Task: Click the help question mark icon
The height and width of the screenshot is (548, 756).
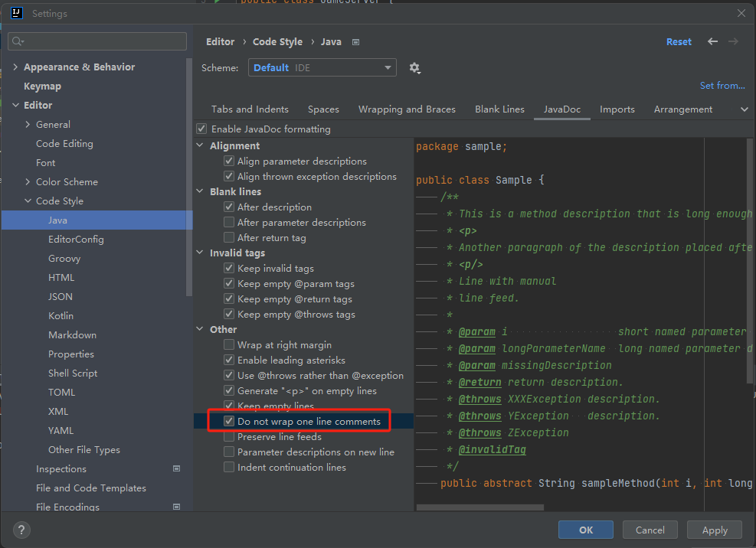Action: tap(22, 530)
